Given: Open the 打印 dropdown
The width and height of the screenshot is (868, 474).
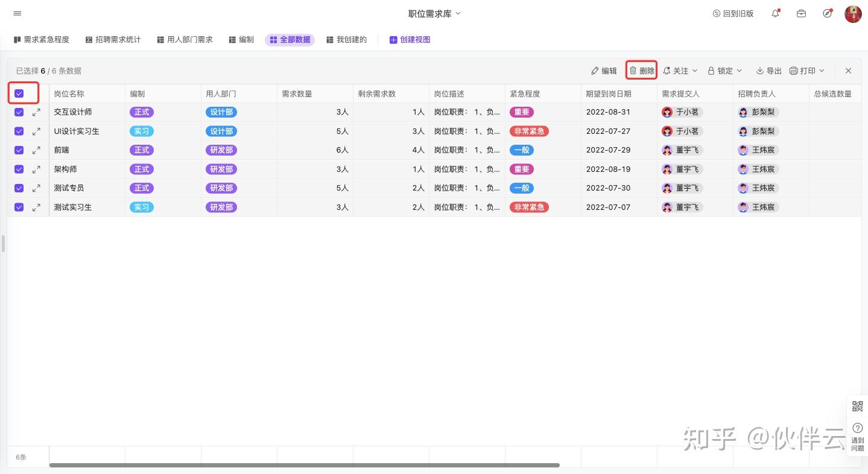Looking at the screenshot, I should (807, 71).
